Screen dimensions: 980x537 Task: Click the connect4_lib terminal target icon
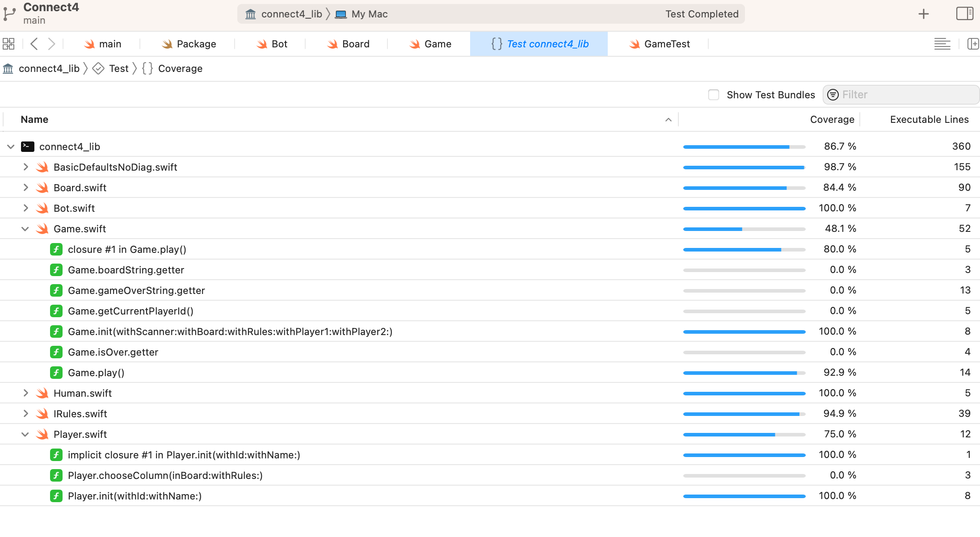(28, 147)
